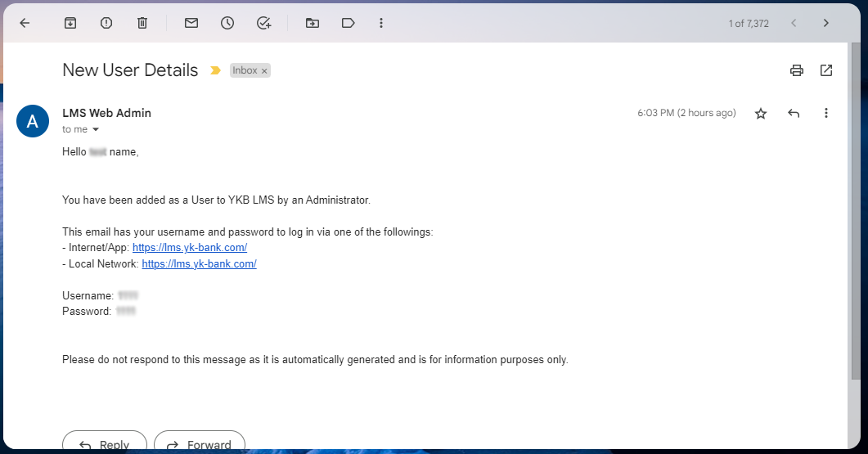Open the top toolbar More options menu

coord(381,23)
